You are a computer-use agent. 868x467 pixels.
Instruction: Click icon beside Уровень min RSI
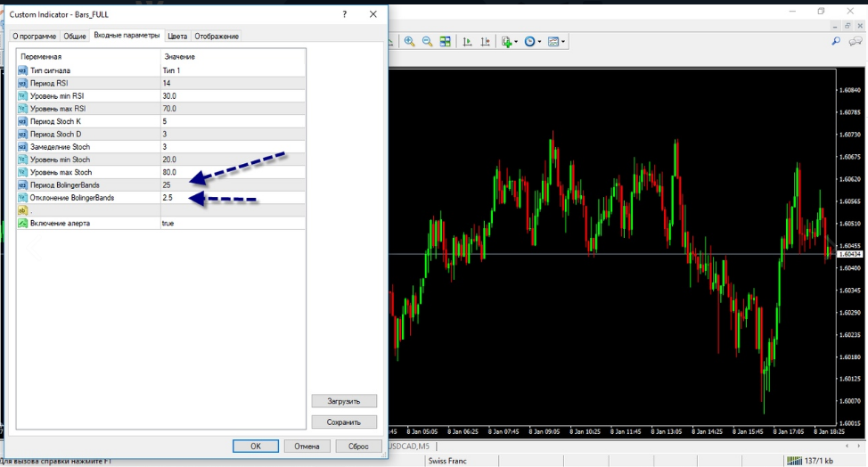(22, 95)
